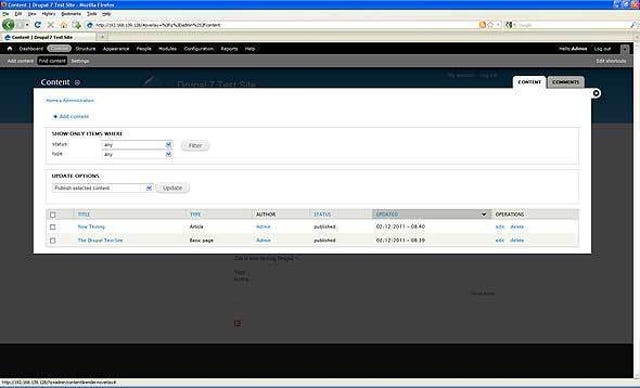This screenshot has width=640, height=388.
Task: Expand Publish selected content dropdown
Action: 102,188
